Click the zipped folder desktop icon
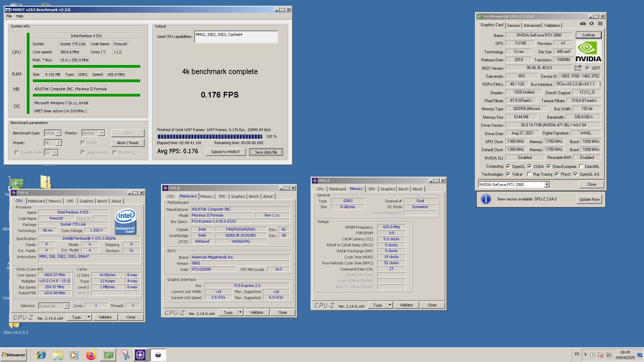 pyautogui.click(x=45, y=182)
